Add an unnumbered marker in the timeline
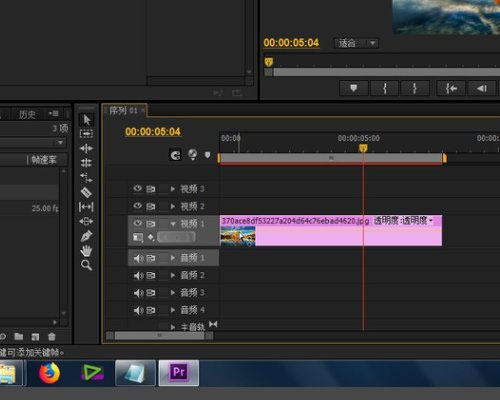Screen dimensions: 500x400 (x=207, y=155)
